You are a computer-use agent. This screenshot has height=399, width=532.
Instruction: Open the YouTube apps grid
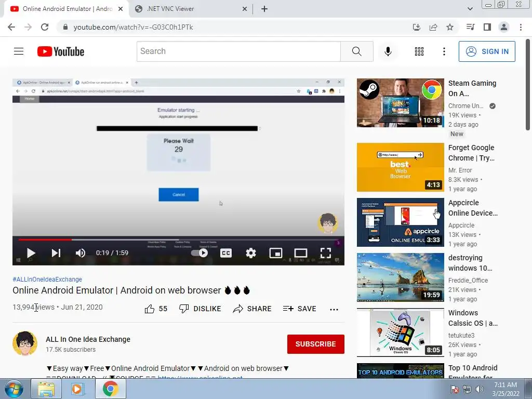click(x=419, y=51)
